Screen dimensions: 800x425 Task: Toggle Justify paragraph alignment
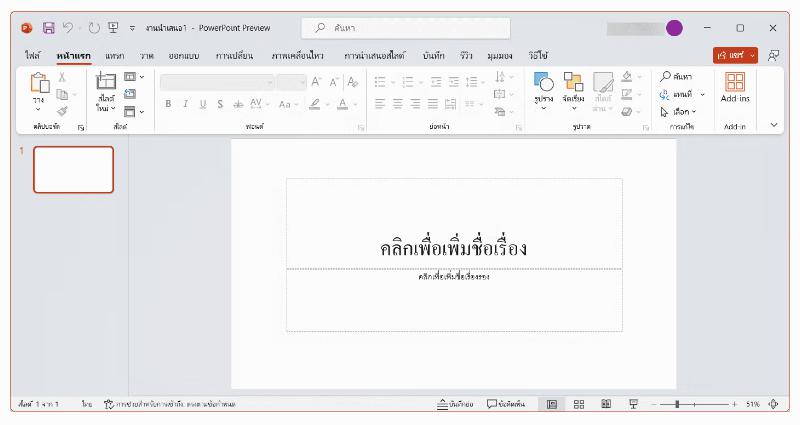433,104
